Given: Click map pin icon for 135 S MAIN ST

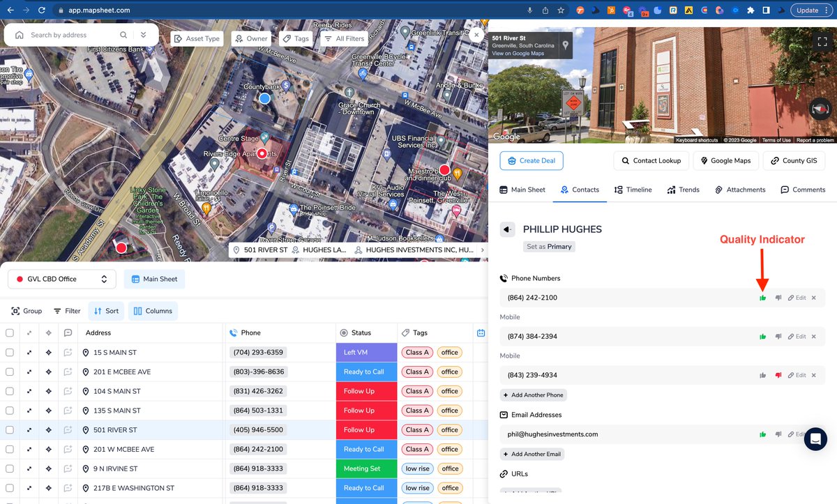Looking at the screenshot, I should click(86, 411).
